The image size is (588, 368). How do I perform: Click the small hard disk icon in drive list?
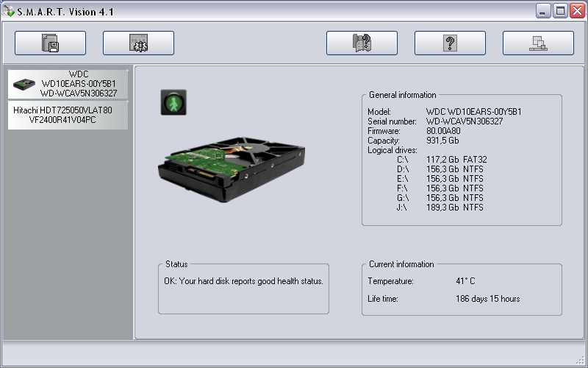tap(24, 84)
